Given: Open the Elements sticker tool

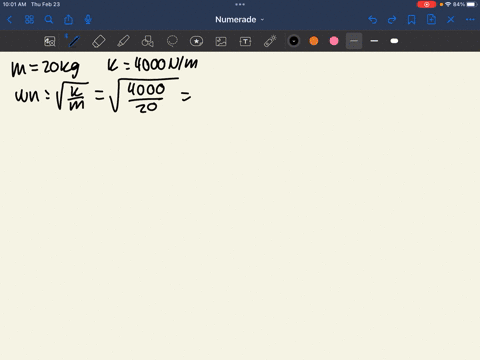Looking at the screenshot, I should tap(196, 41).
